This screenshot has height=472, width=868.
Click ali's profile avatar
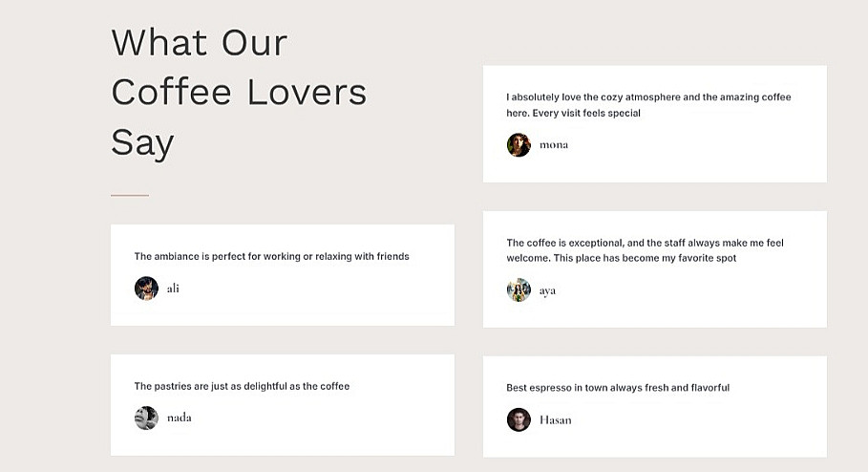tap(146, 289)
